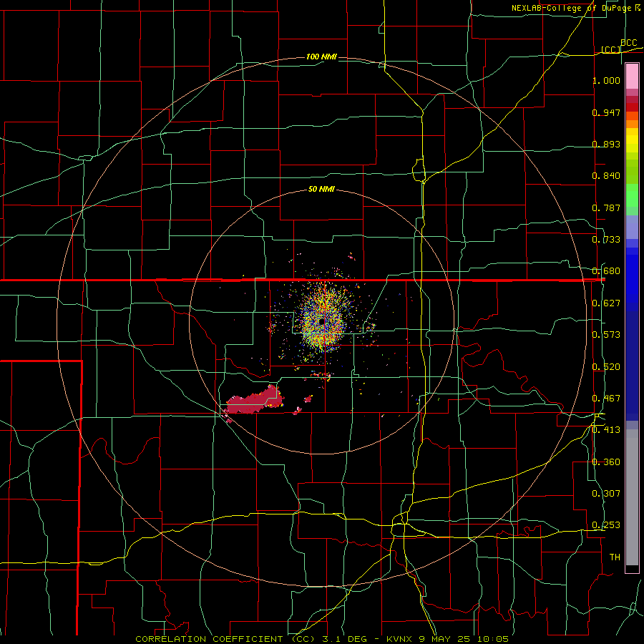The image size is (644, 644).
Task: Click the 0.787 scale value
Action: 606,208
